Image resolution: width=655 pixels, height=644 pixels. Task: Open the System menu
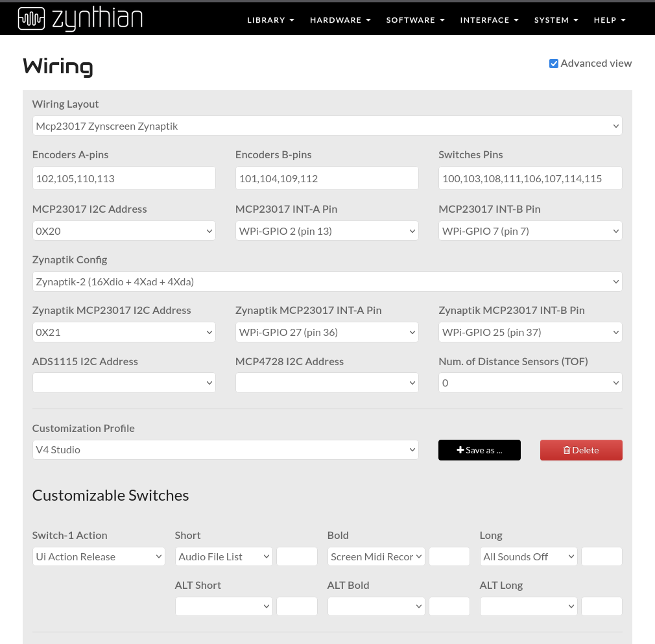pos(556,20)
